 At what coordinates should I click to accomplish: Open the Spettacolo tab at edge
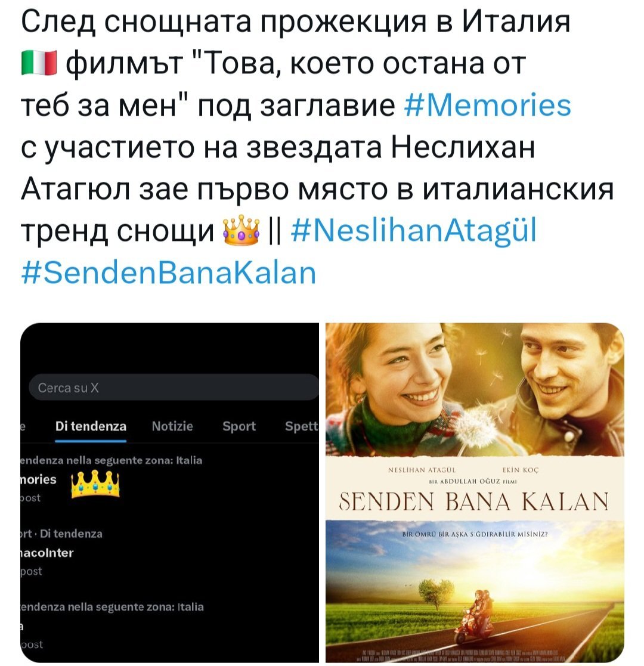click(x=301, y=426)
